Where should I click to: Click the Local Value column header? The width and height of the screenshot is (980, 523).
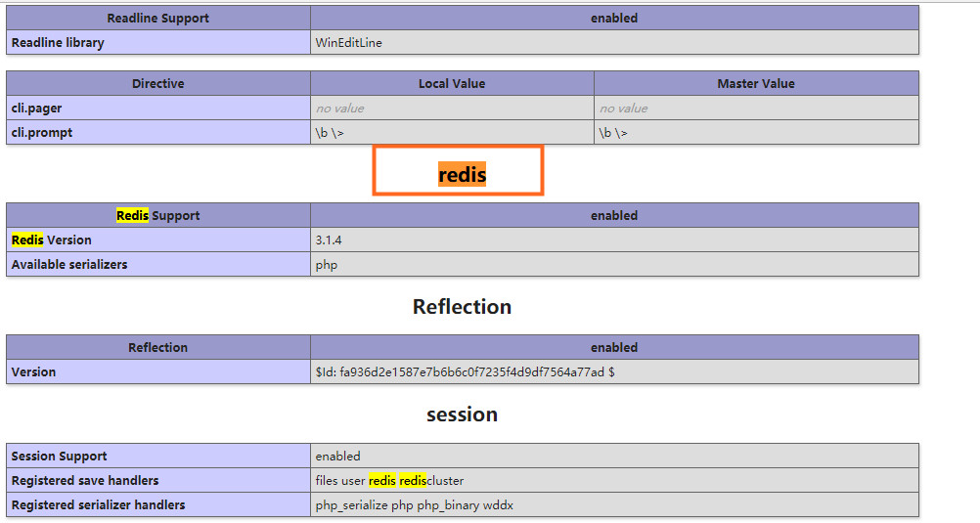click(x=452, y=84)
